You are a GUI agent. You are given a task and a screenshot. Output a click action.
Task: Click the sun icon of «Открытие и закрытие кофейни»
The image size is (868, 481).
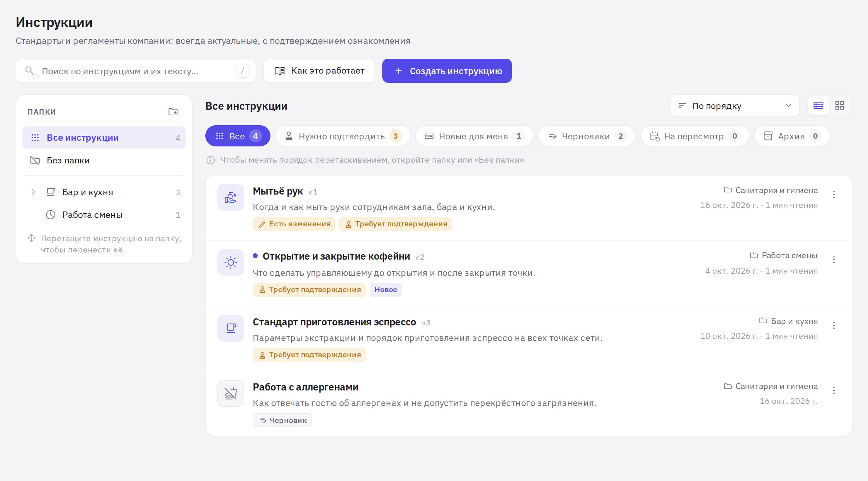point(231,262)
